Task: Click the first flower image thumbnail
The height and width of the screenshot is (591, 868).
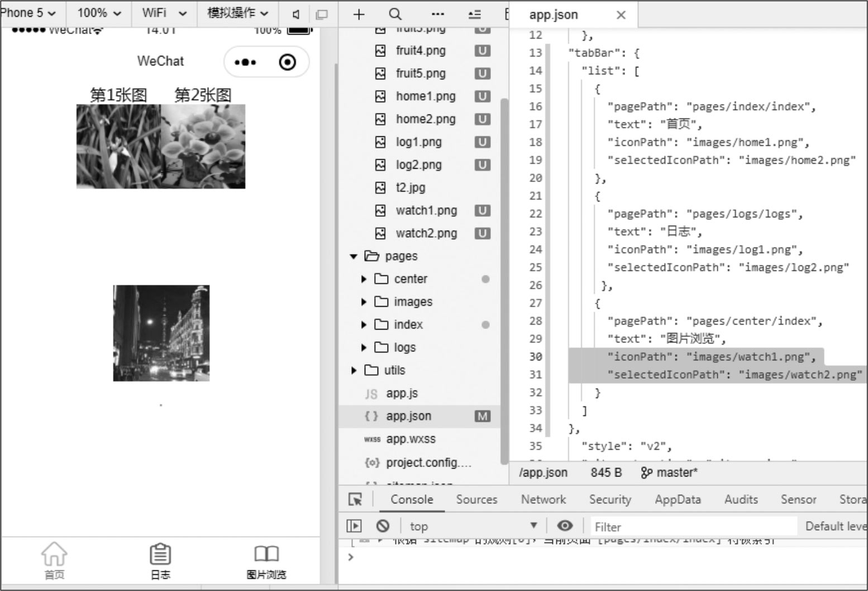Action: click(118, 146)
